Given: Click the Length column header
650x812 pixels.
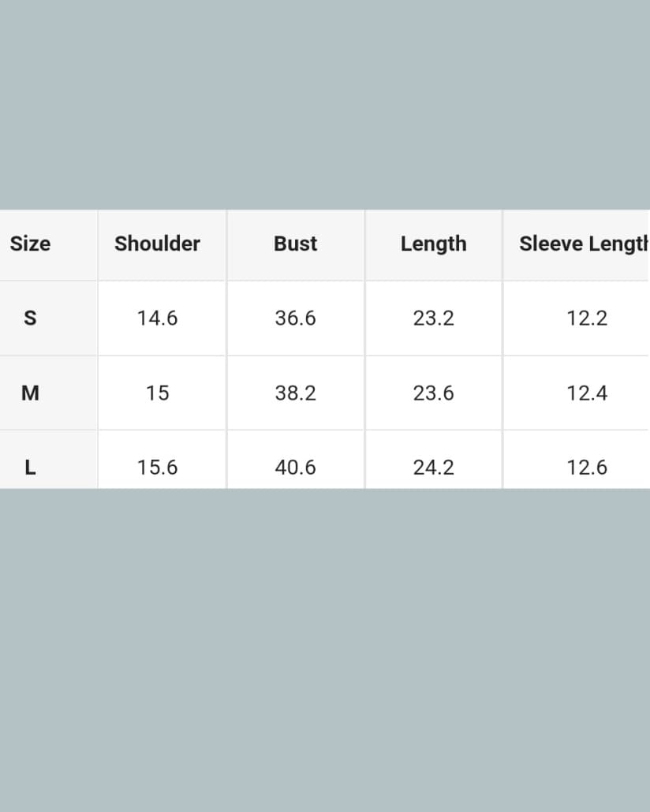Looking at the screenshot, I should [433, 244].
